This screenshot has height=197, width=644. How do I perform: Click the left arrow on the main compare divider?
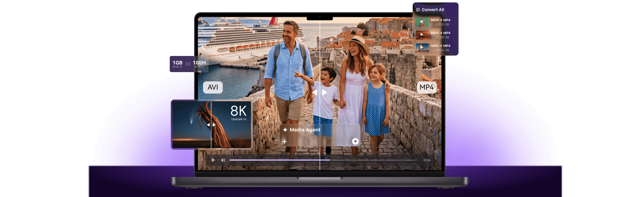315,92
